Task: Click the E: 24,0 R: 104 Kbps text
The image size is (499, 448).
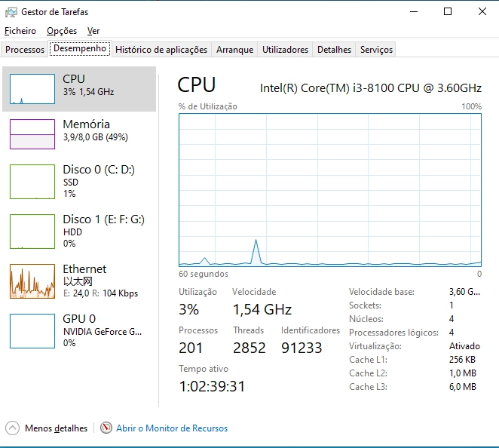Action: tap(100, 293)
